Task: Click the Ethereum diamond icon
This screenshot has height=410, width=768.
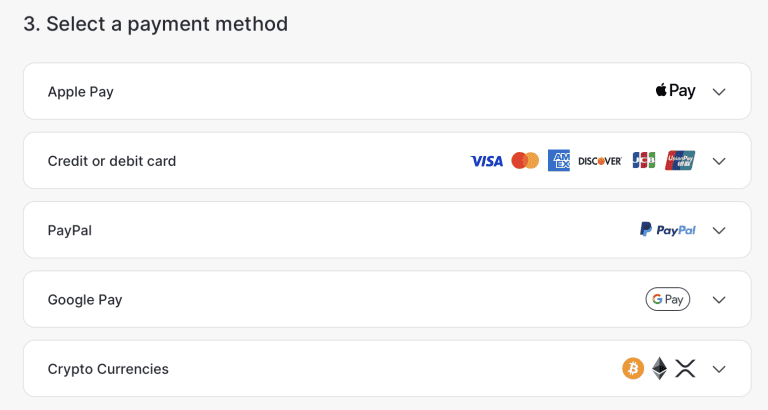Action: pyautogui.click(x=659, y=369)
